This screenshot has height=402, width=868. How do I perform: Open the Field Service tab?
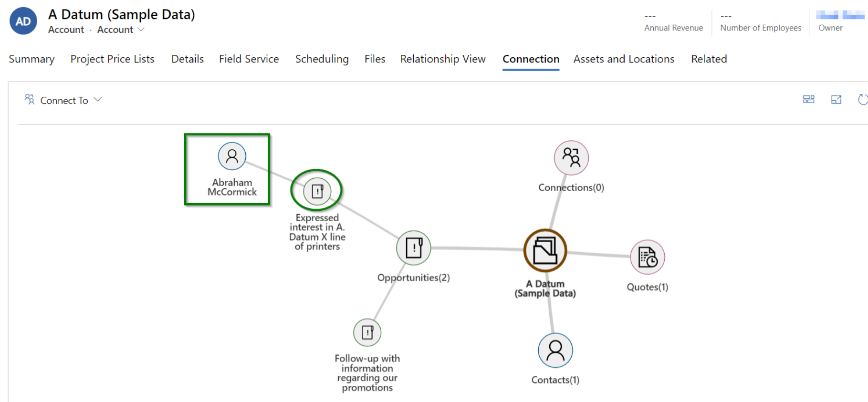pos(249,59)
